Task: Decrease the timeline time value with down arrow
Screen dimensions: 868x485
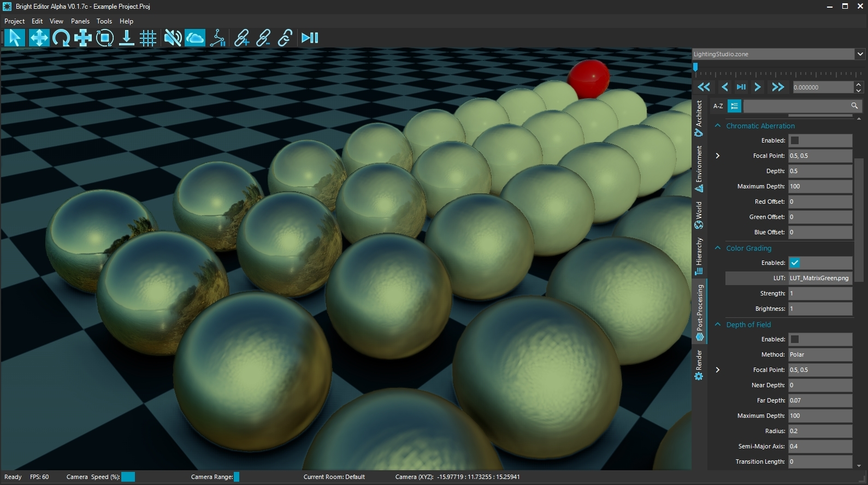Action: (x=859, y=90)
